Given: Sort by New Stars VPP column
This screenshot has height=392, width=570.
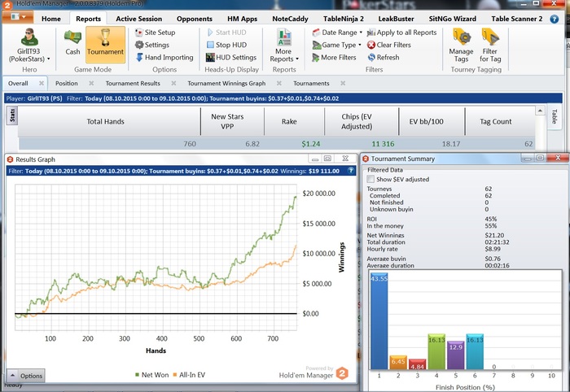Looking at the screenshot, I should (232, 122).
